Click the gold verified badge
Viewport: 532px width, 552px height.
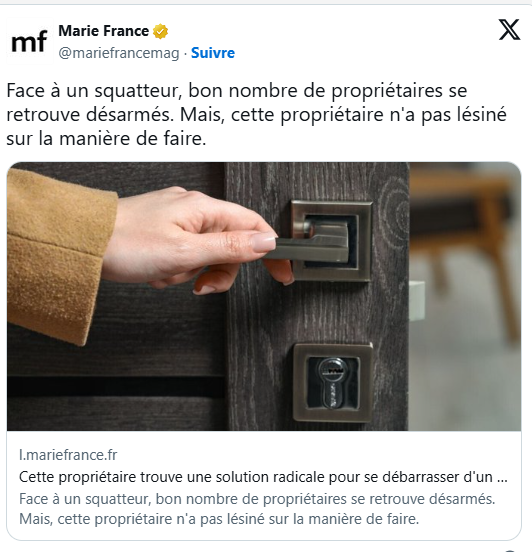161,31
